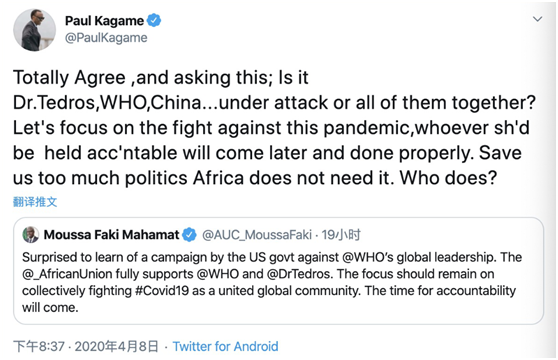This screenshot has height=360, width=558.
Task: Open the #Covid19 hashtag
Action: [162, 291]
